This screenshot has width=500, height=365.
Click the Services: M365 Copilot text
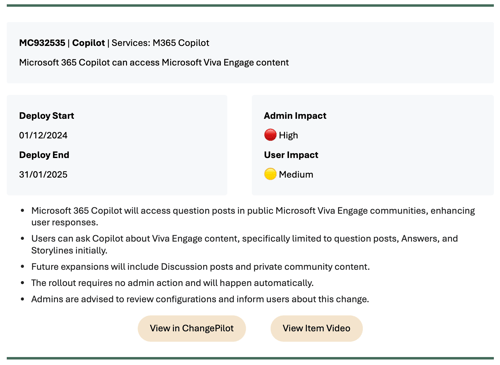pyautogui.click(x=160, y=43)
